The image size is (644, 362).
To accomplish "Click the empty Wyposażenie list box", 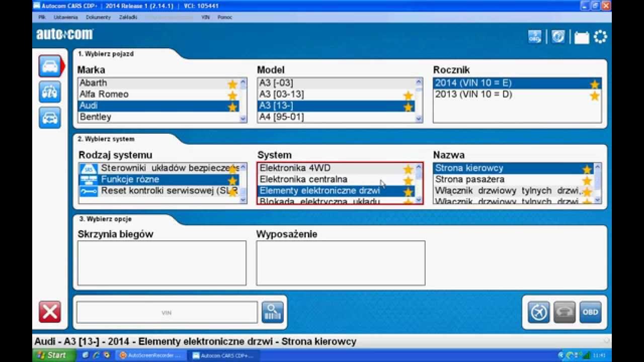I will click(341, 263).
